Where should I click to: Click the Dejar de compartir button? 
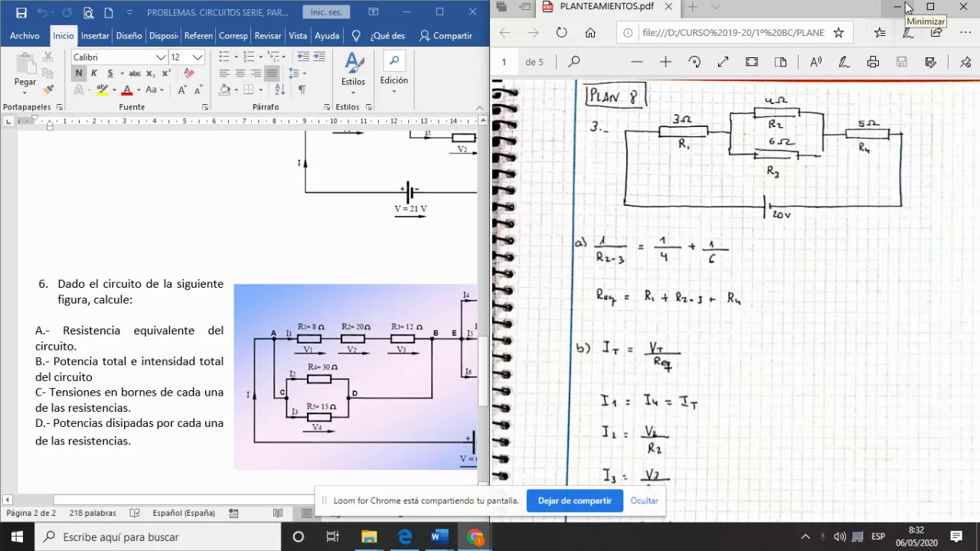[x=574, y=500]
